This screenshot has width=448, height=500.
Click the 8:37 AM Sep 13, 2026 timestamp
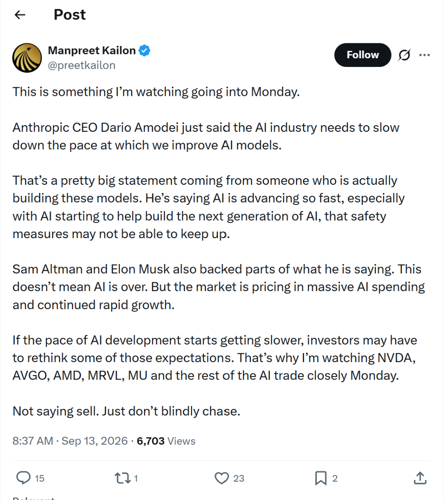pos(70,441)
